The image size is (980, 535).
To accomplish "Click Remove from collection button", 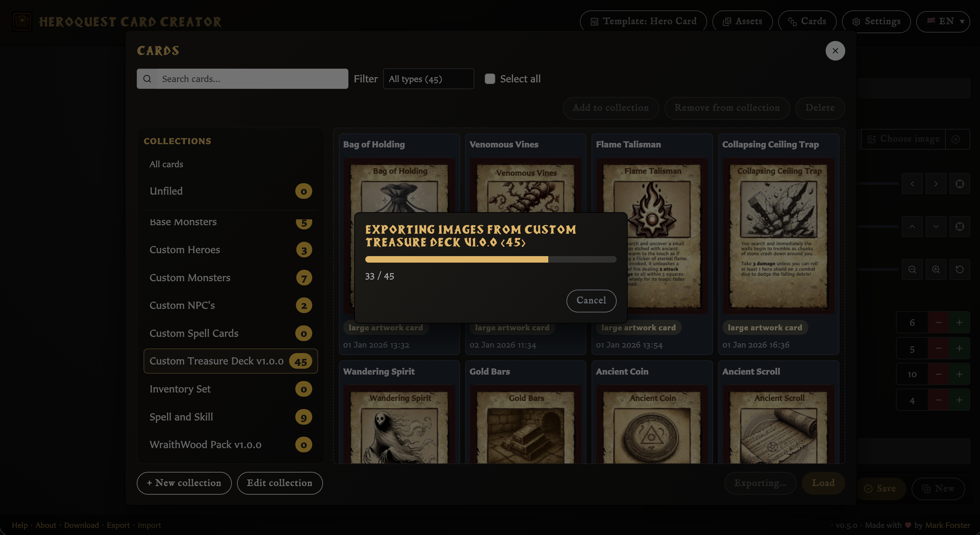I will (x=727, y=108).
